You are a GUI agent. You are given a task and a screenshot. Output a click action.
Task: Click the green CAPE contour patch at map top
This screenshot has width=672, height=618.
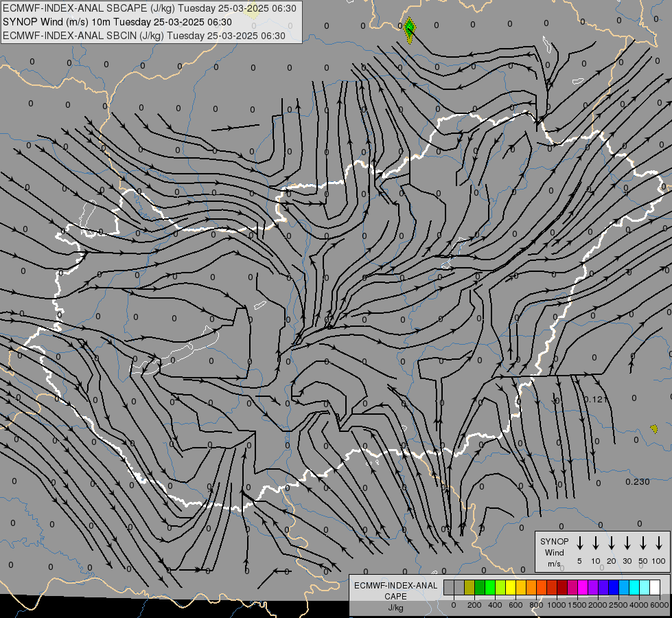410,30
